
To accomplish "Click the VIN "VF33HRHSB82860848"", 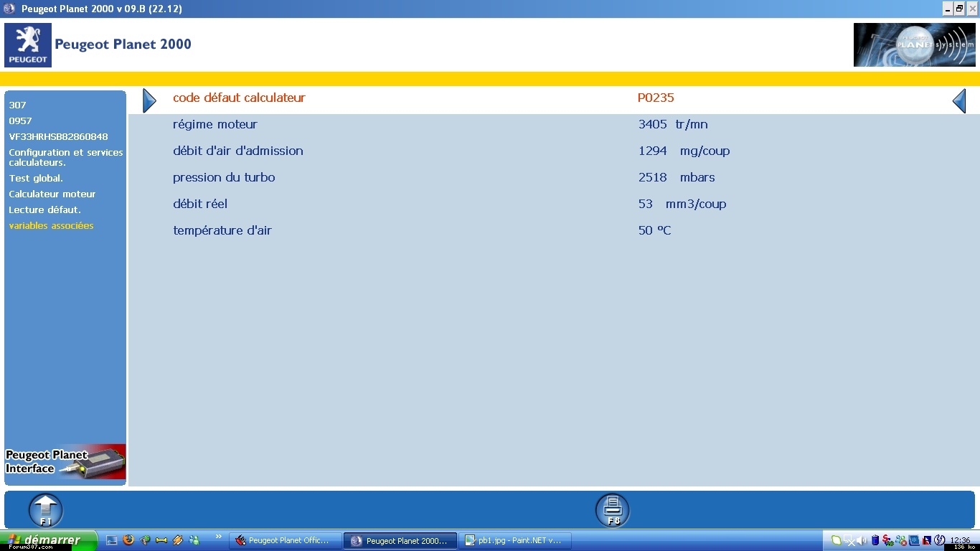I will [58, 136].
